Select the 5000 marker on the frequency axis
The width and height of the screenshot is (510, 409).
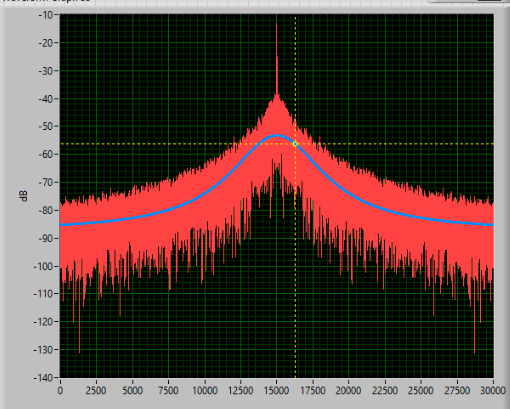coord(132,390)
